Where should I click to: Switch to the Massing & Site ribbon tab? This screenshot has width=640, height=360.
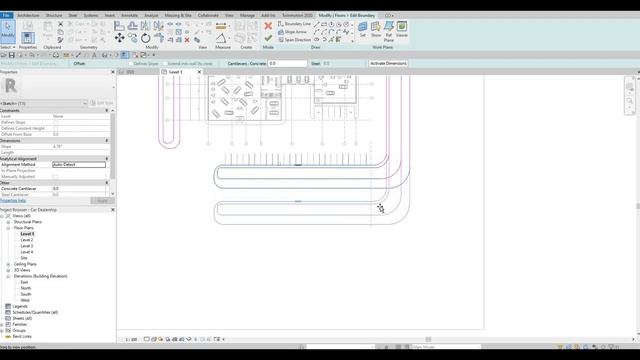click(178, 16)
